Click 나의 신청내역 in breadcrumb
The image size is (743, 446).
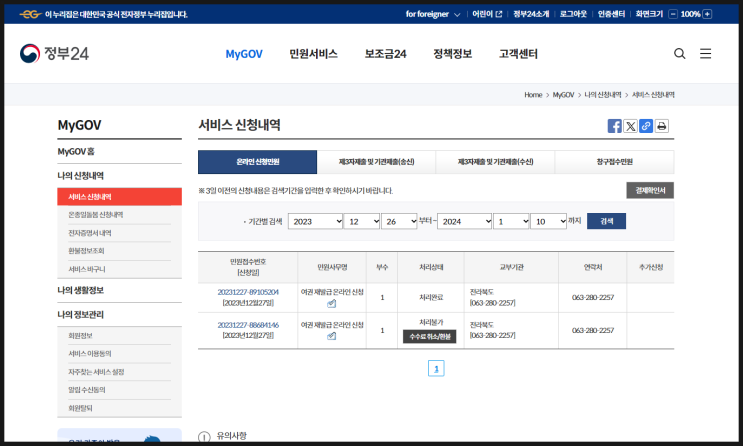click(x=603, y=95)
